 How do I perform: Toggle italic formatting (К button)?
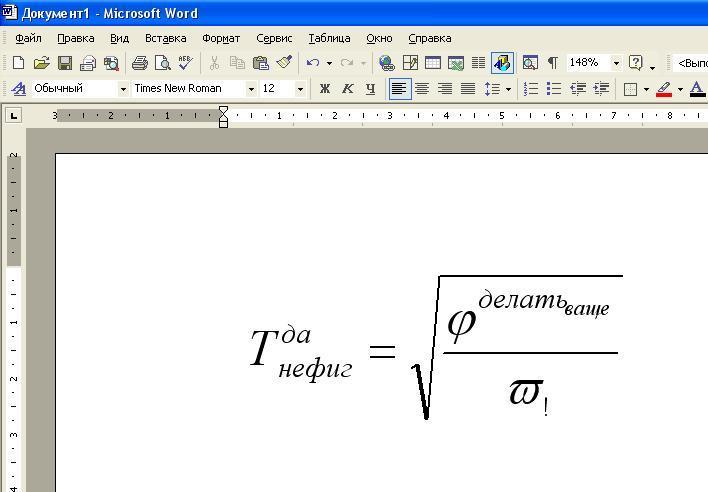348,89
